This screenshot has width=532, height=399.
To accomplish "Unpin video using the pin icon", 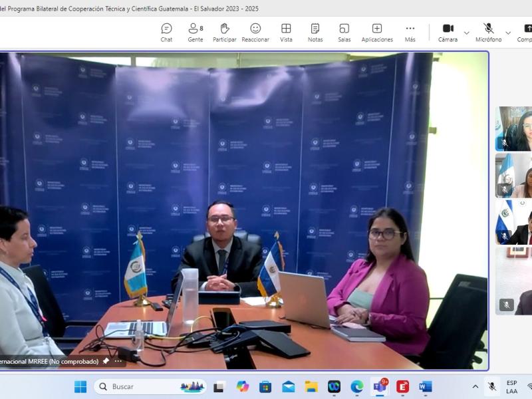I will [106, 361].
